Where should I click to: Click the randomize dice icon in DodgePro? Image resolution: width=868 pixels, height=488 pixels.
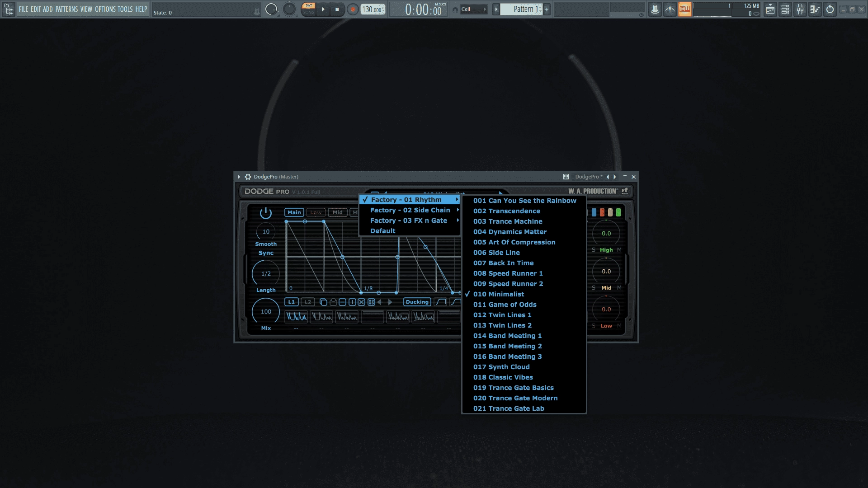point(371,302)
